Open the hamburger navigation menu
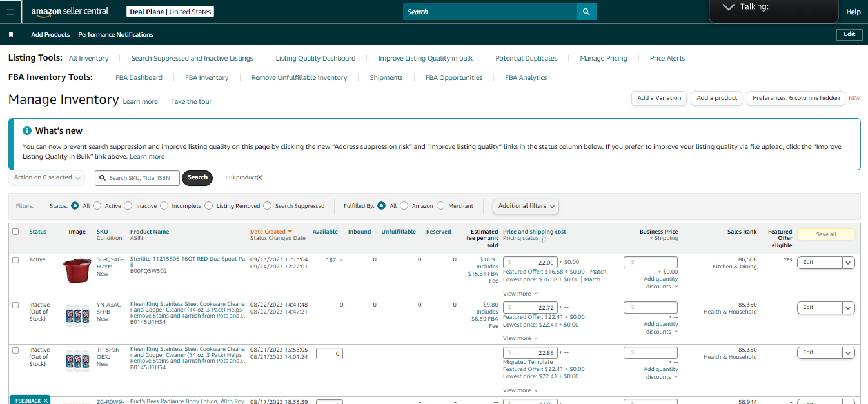The image size is (868, 404). [10, 12]
